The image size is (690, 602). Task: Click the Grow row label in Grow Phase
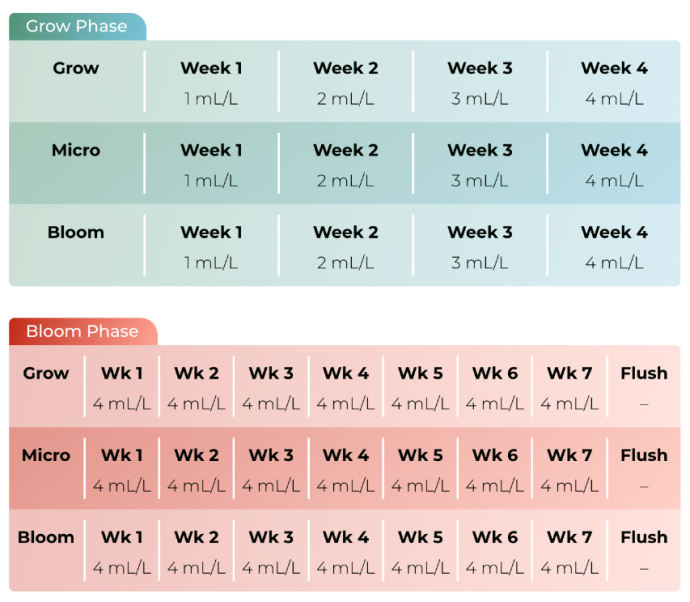(76, 69)
